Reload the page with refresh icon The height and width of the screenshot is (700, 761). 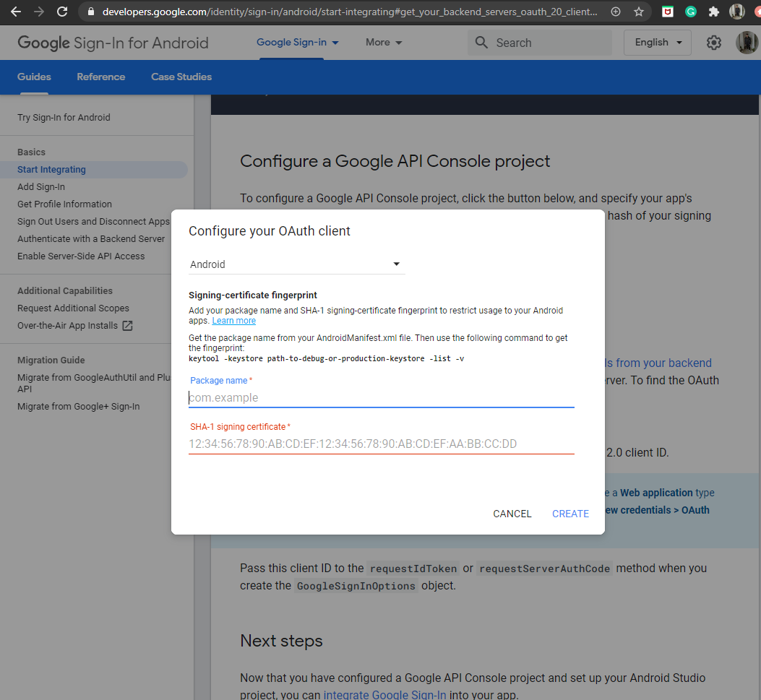pyautogui.click(x=61, y=11)
